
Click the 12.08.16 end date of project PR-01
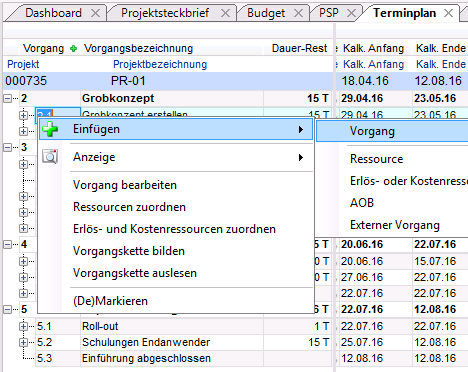(438, 81)
